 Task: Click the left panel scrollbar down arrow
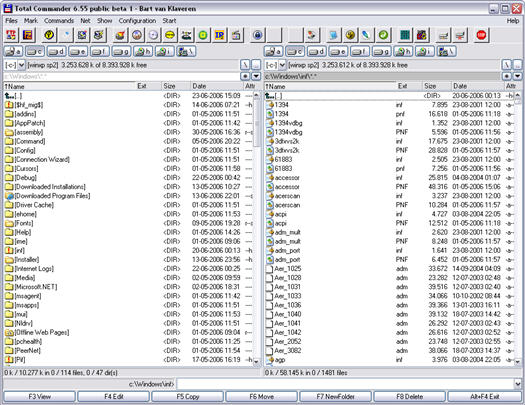pos(256,361)
